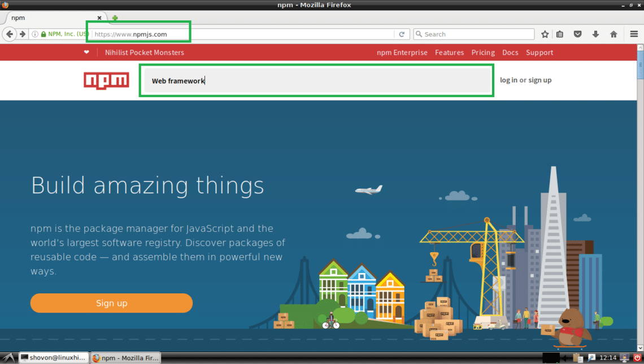Click the magnifier icon in Firefox search box
Screen dimensions: 644x364
[419, 34]
